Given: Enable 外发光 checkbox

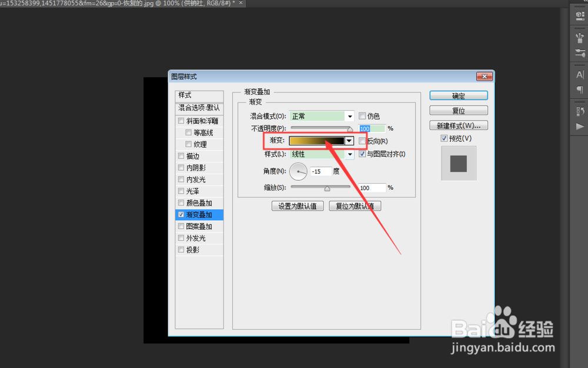Looking at the screenshot, I should pyautogui.click(x=181, y=238).
